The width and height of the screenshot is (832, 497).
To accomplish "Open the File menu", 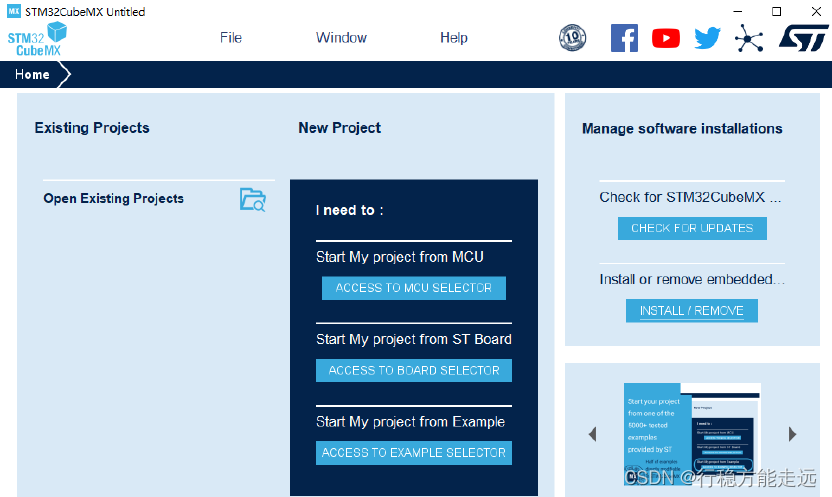I will [231, 38].
